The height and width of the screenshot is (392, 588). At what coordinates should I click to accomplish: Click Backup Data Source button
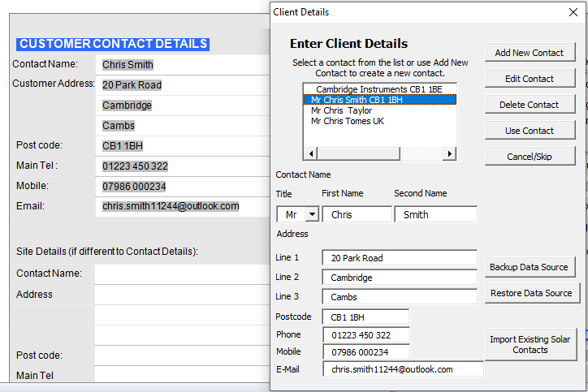pyautogui.click(x=529, y=267)
